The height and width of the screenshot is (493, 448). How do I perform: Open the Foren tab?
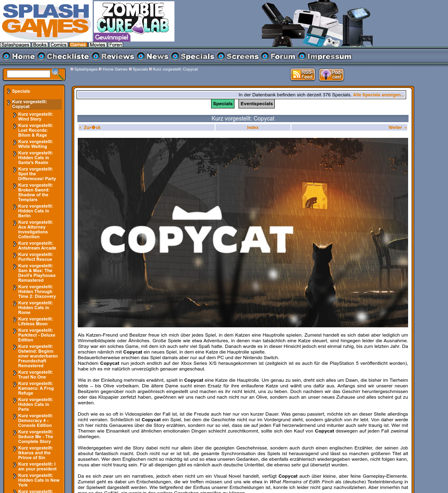pos(115,45)
